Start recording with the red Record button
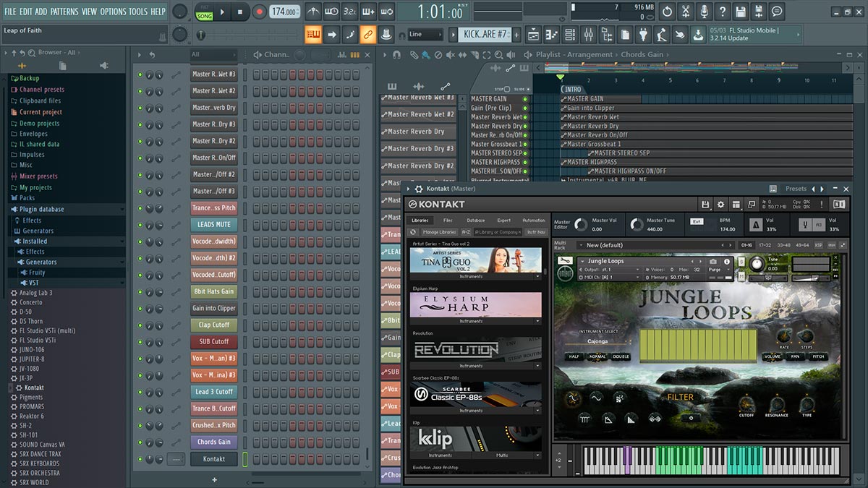This screenshot has width=868, height=488. coord(260,12)
